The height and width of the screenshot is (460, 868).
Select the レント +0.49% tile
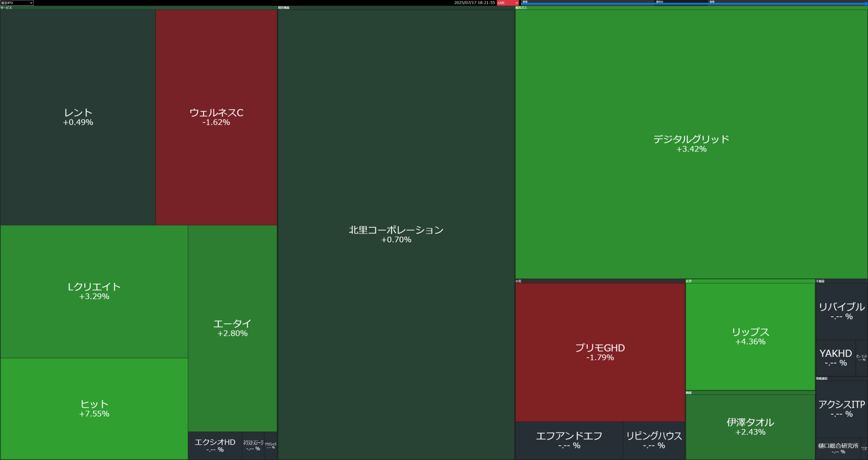[x=78, y=117]
